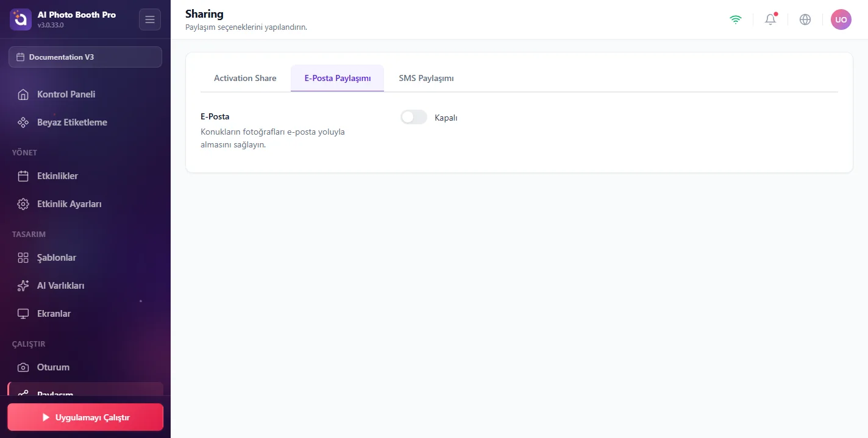Open Oturum in the sidebar

(85, 367)
